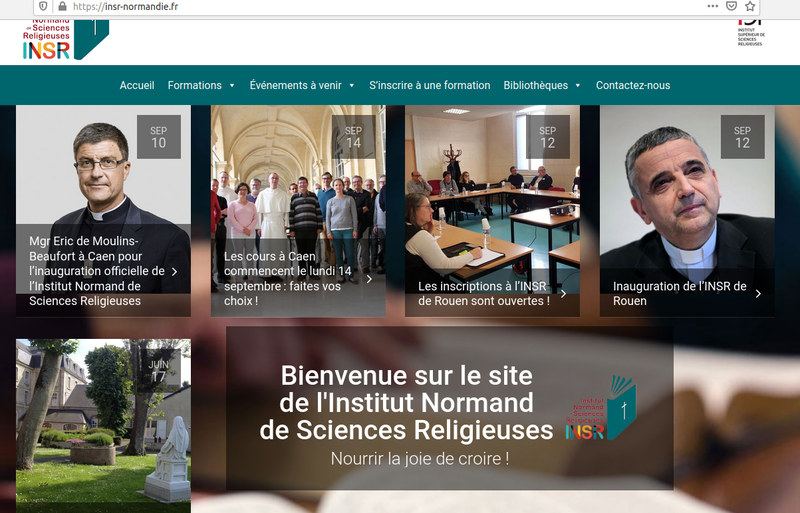The width and height of the screenshot is (800, 513).
Task: Open the Événements à venir menu
Action: click(295, 85)
